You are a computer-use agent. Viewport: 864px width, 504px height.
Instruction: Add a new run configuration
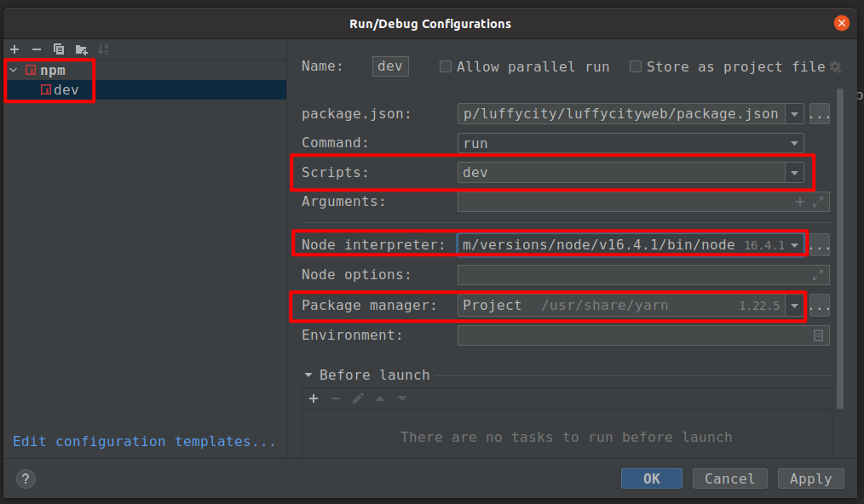14,49
